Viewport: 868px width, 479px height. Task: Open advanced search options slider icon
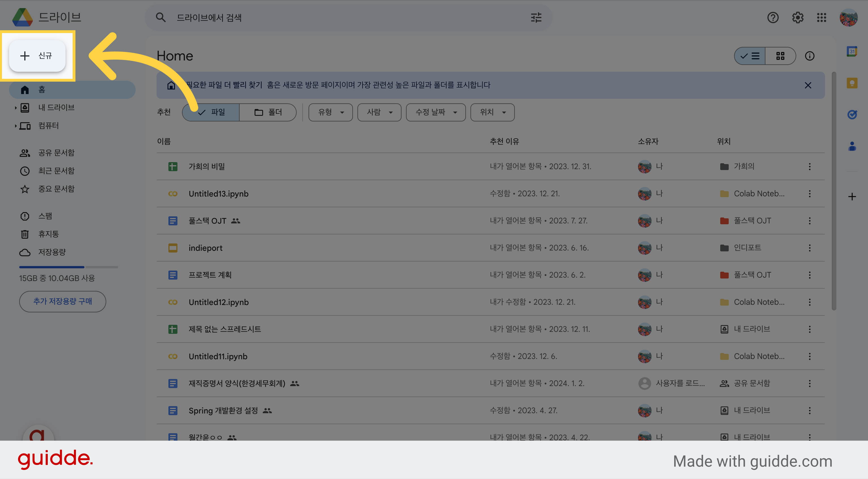point(536,18)
